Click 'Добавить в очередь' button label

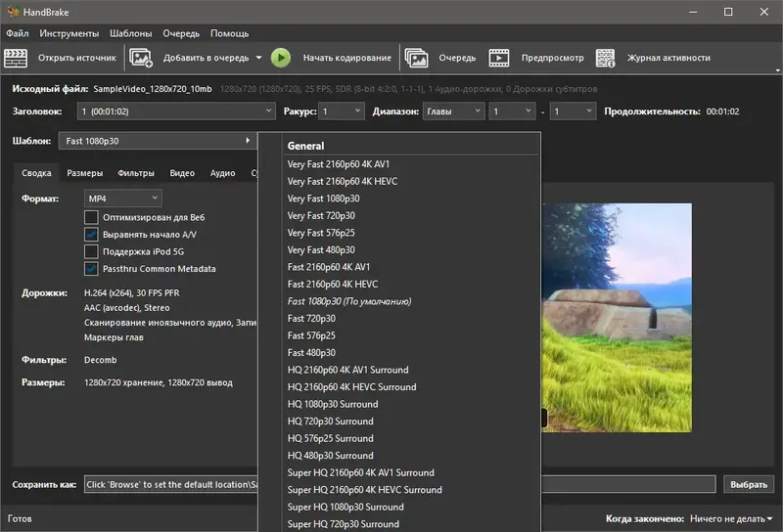tap(206, 58)
